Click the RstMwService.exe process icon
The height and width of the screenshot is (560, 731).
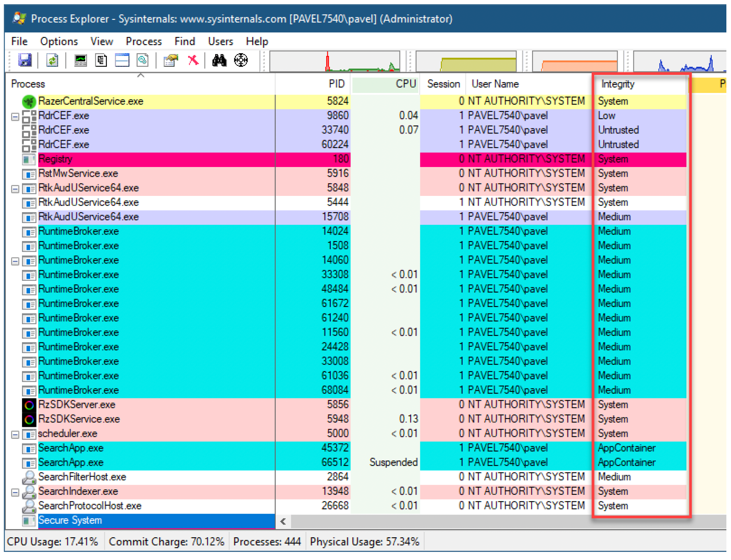29,174
